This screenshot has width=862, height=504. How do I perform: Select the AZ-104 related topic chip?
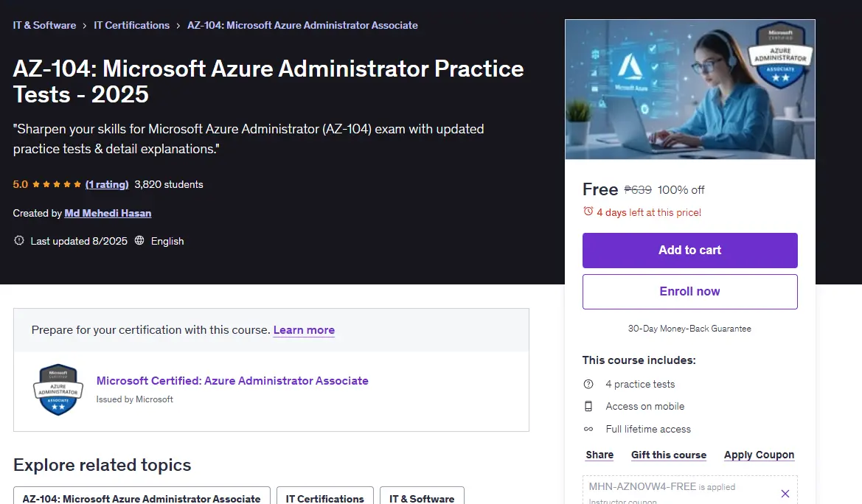tap(142, 497)
